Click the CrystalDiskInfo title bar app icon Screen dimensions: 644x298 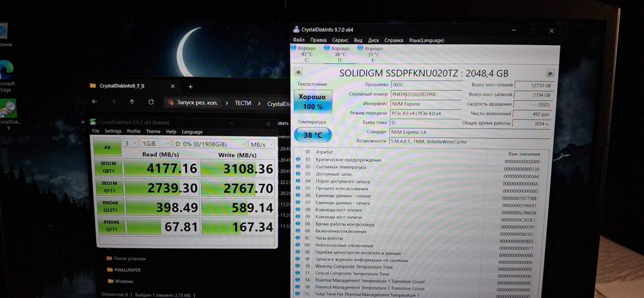click(x=296, y=30)
